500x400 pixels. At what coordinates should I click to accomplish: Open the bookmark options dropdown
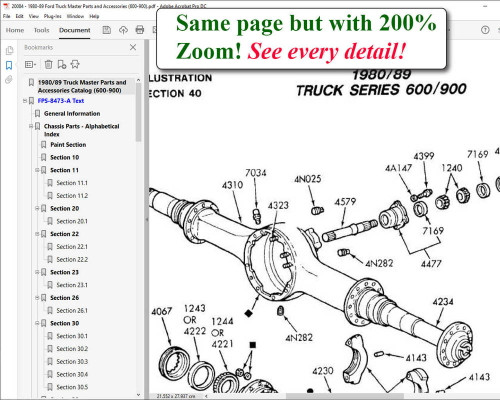(30, 64)
